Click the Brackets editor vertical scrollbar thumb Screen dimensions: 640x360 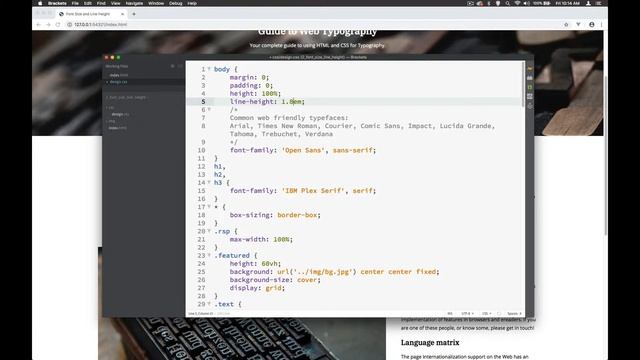click(523, 84)
